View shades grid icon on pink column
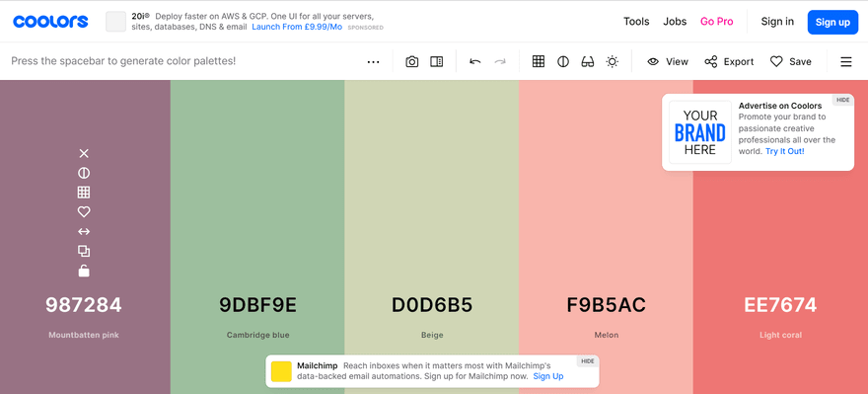The width and height of the screenshot is (868, 394). tap(84, 193)
